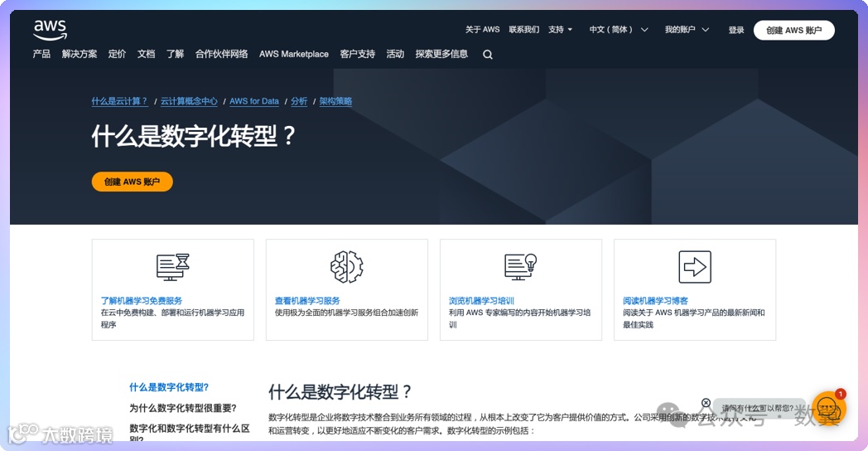868x451 pixels.
Task: Click the white 创建 AWS 账户 header button
Action: pyautogui.click(x=793, y=30)
